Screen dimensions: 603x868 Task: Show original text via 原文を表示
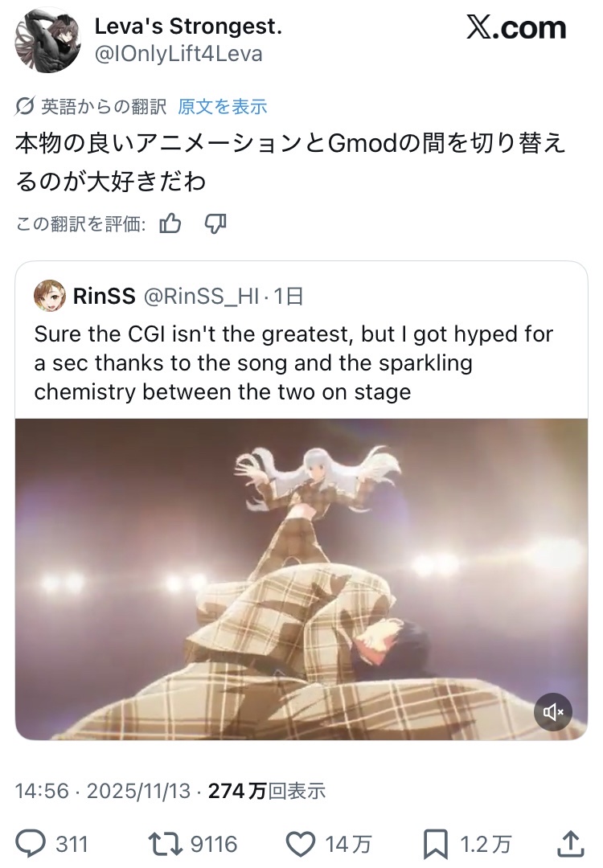click(x=222, y=106)
